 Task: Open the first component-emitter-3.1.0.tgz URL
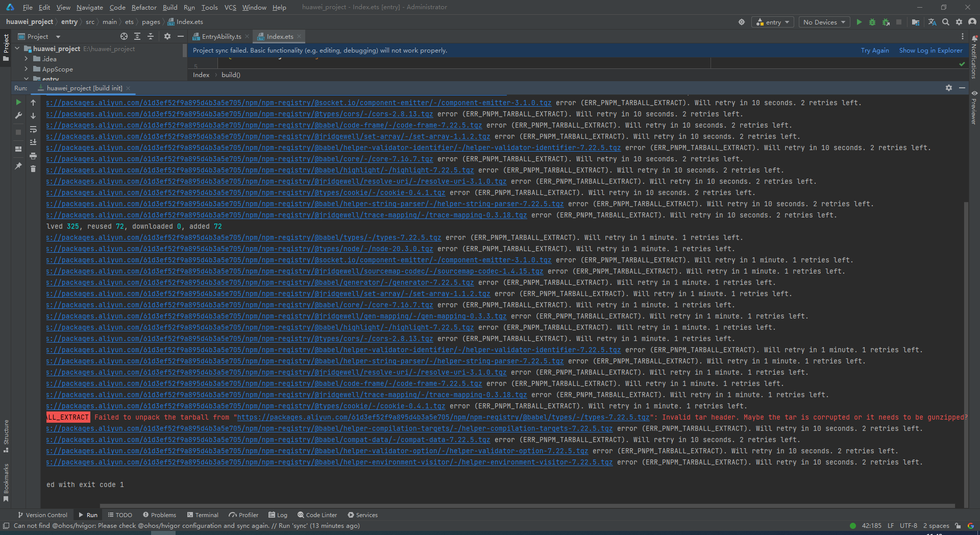299,103
